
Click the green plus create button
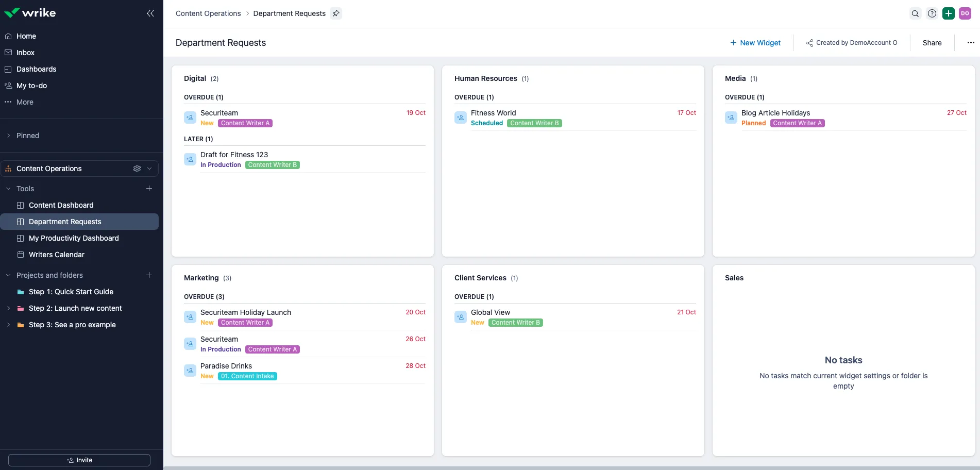click(x=949, y=14)
